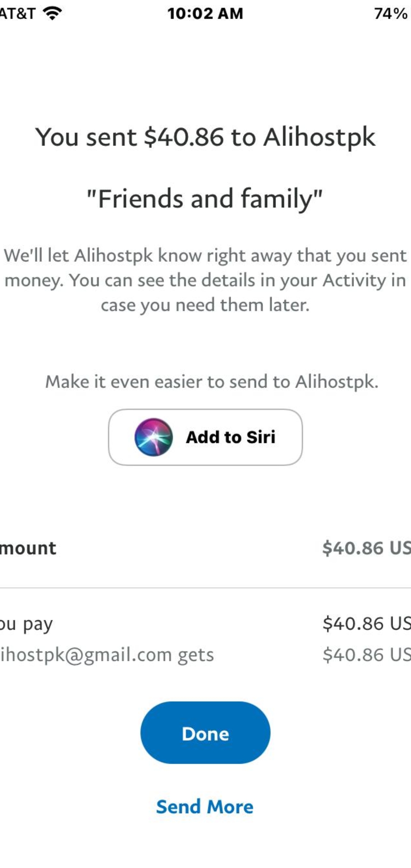Tap the 10:02 AM clock

(205, 14)
